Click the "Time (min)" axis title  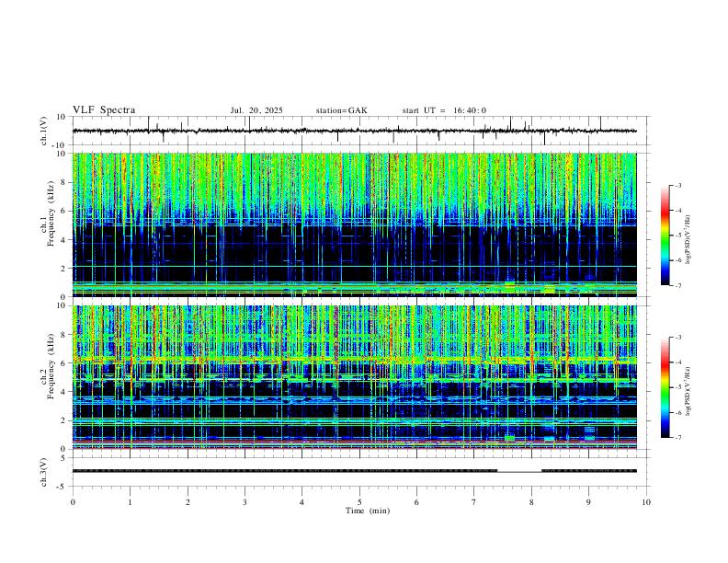[368, 511]
